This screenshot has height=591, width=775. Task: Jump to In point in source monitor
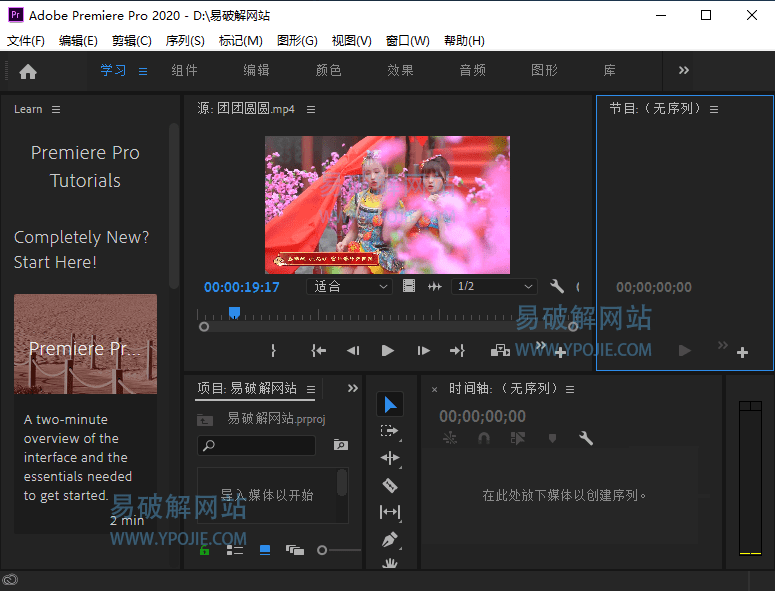tap(318, 351)
